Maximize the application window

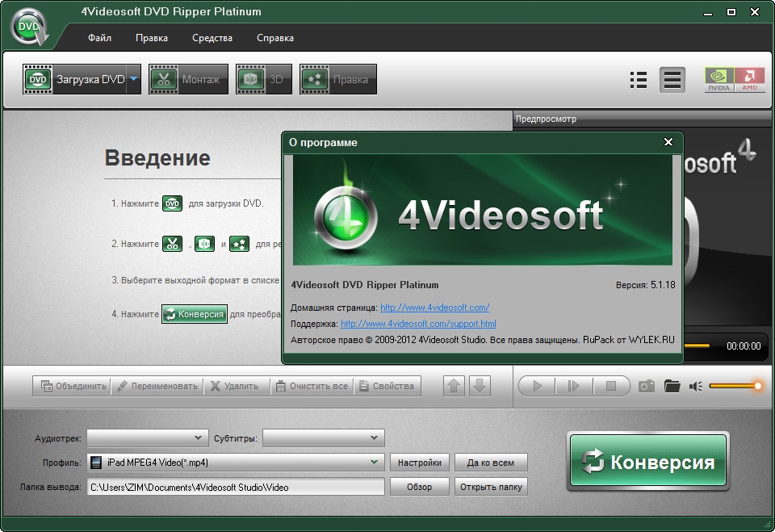point(731,12)
